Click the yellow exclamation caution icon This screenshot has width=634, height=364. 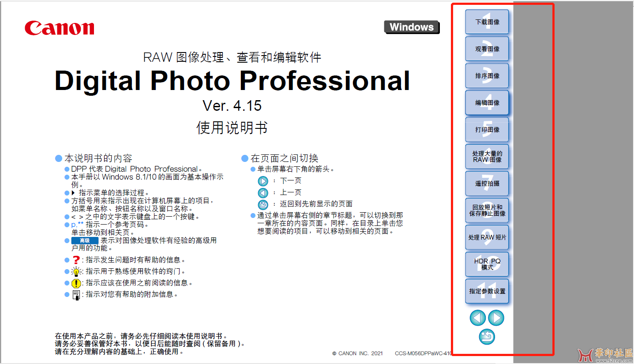tap(76, 283)
